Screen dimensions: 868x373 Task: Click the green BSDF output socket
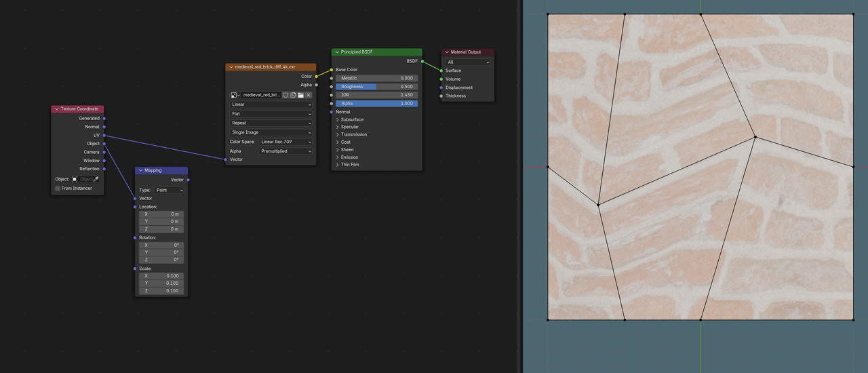[x=422, y=61]
